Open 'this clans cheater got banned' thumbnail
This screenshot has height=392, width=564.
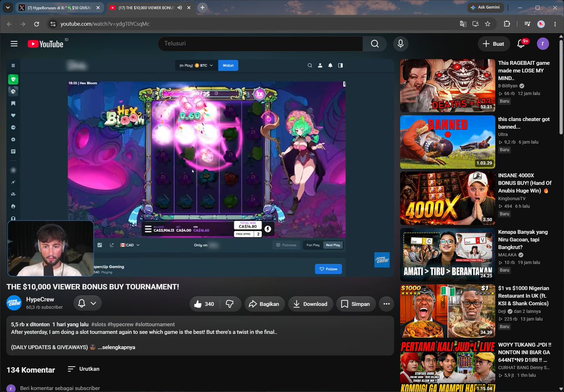point(447,142)
